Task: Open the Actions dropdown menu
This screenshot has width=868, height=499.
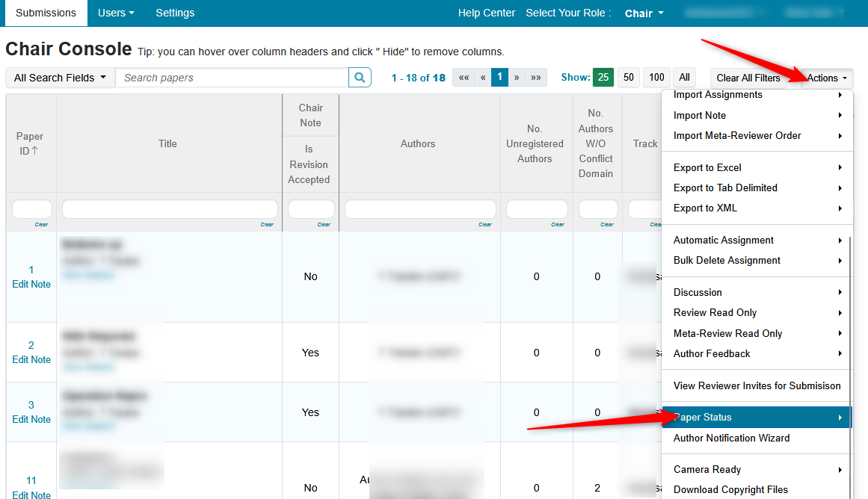Action: (x=827, y=78)
